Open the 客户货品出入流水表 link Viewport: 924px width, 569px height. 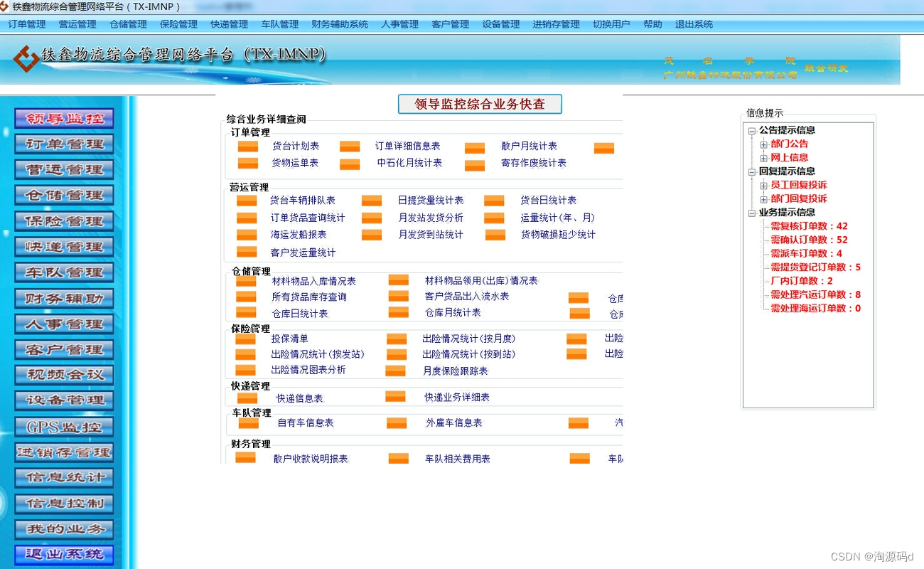pos(467,297)
